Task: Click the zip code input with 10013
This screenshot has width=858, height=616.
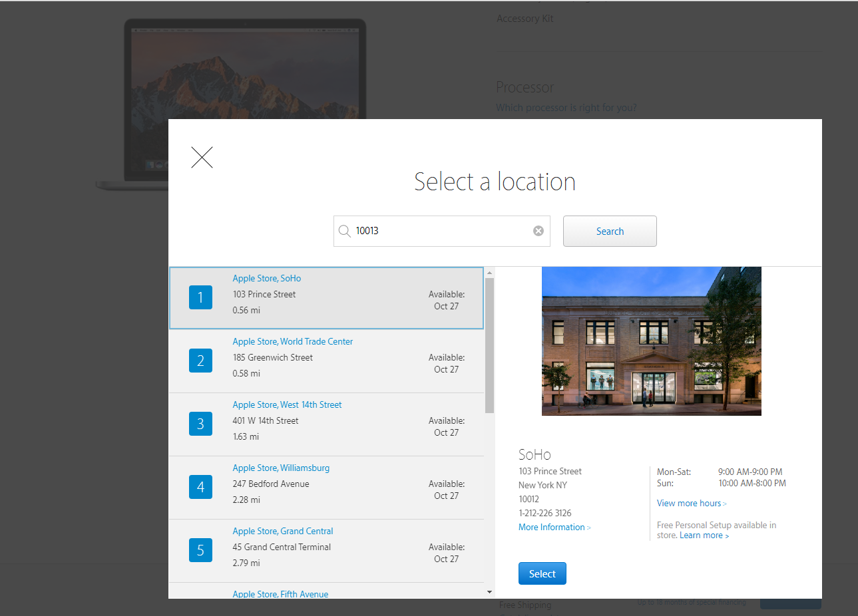Action: click(442, 231)
